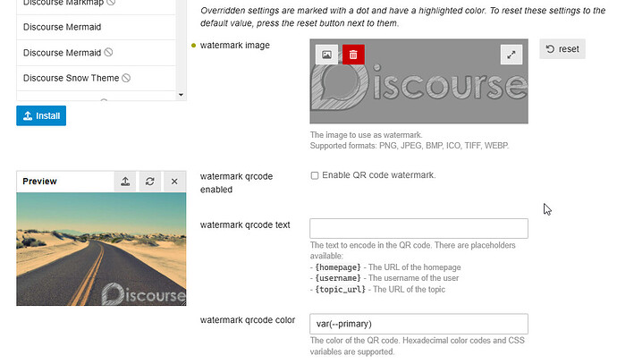
Task: Click the {username} placeholder text
Action: pos(338,278)
